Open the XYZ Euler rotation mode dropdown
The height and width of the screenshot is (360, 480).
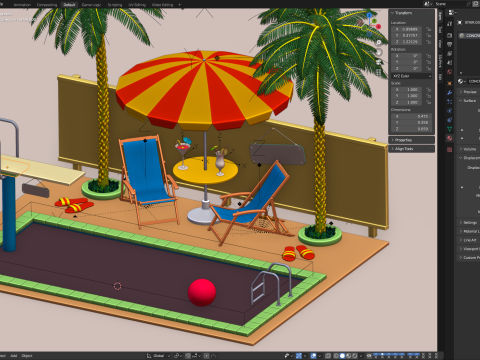412,76
